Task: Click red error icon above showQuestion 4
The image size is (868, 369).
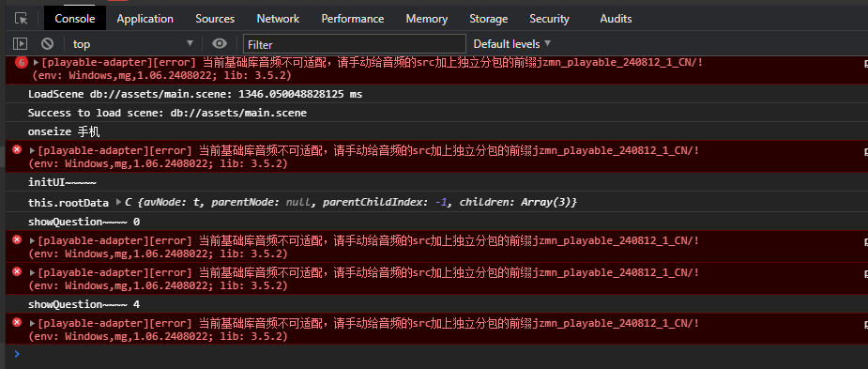Action: pos(17,271)
